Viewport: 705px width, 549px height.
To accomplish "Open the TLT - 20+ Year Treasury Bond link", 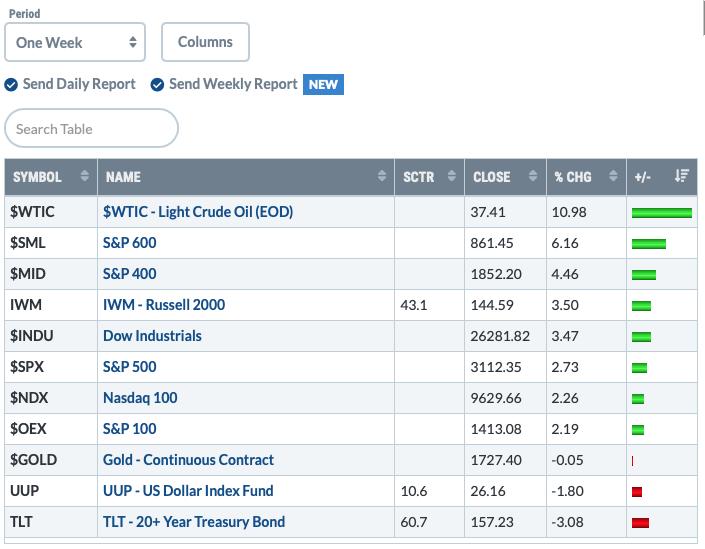I will click(194, 522).
